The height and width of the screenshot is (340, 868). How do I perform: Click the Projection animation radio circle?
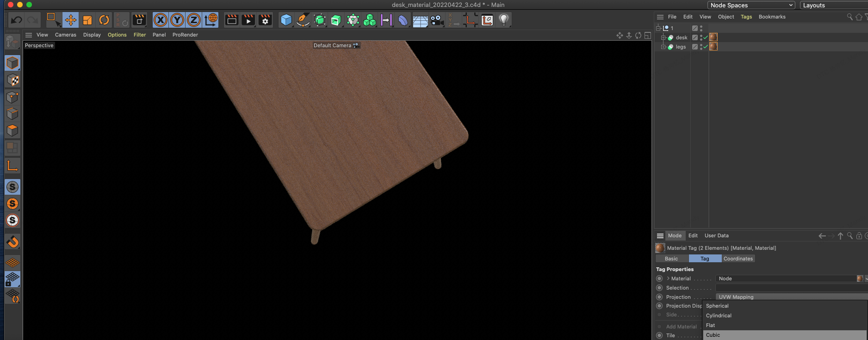click(659, 297)
